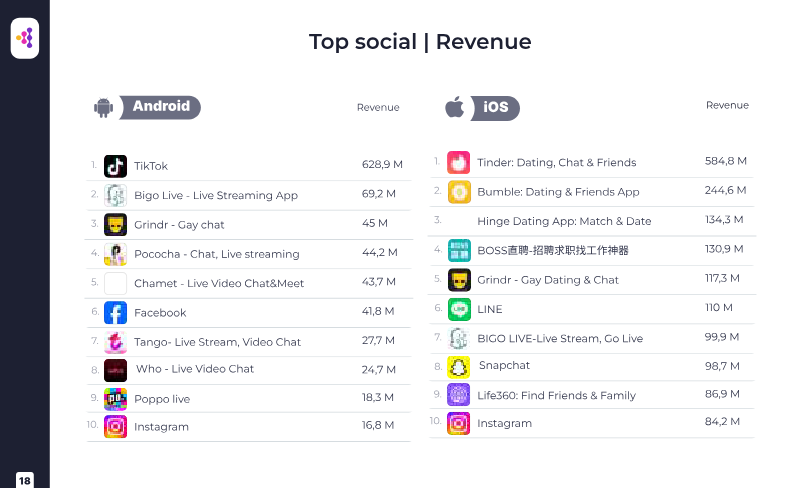Select the Life360 app icon
This screenshot has width=800, height=488.
459,395
